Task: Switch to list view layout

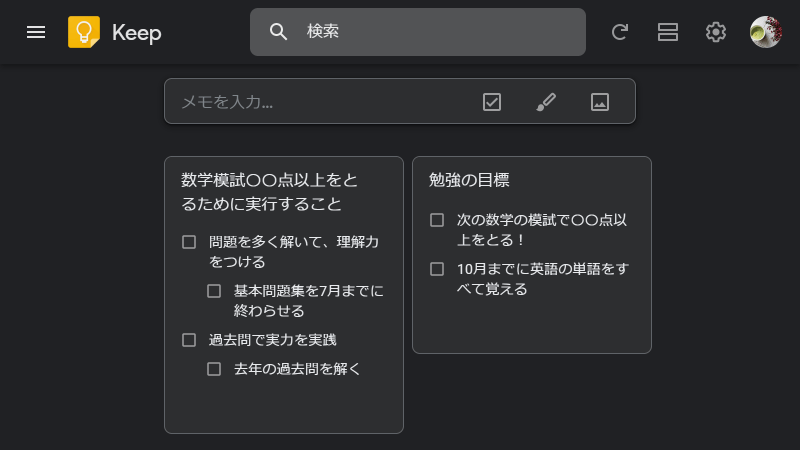Action: (x=667, y=32)
